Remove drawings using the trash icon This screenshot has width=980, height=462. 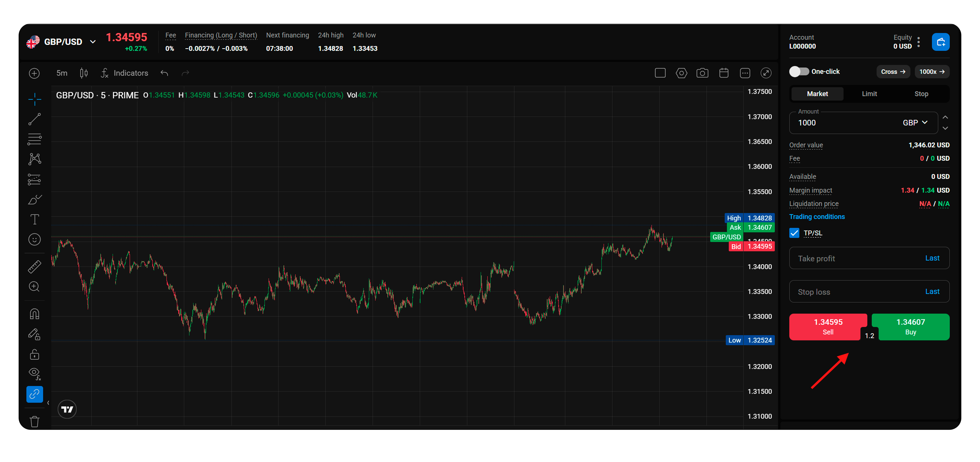pyautogui.click(x=35, y=421)
